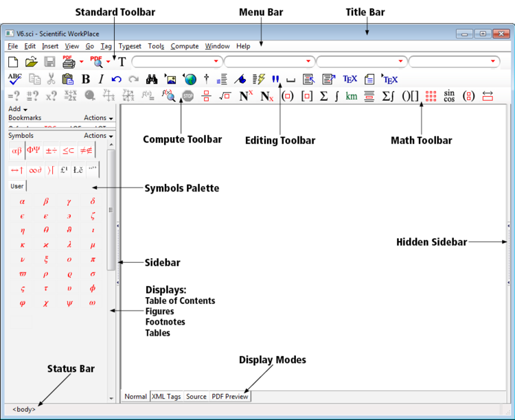Open the Typeset menu

[x=130, y=46]
